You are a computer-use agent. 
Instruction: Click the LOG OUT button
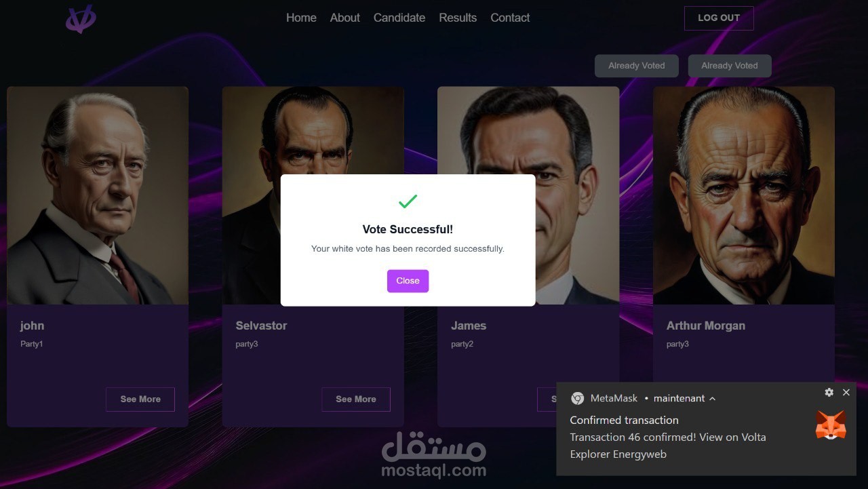[x=719, y=18]
